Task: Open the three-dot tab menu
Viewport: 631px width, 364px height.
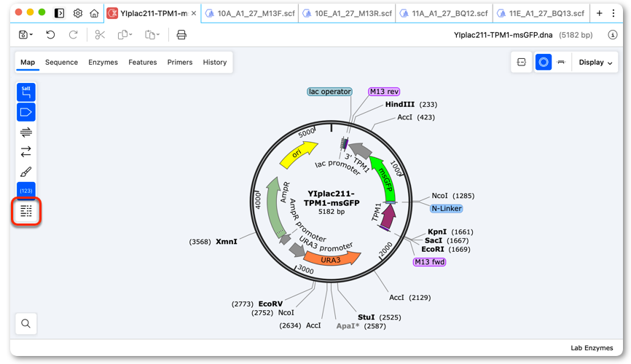Action: 614,13
